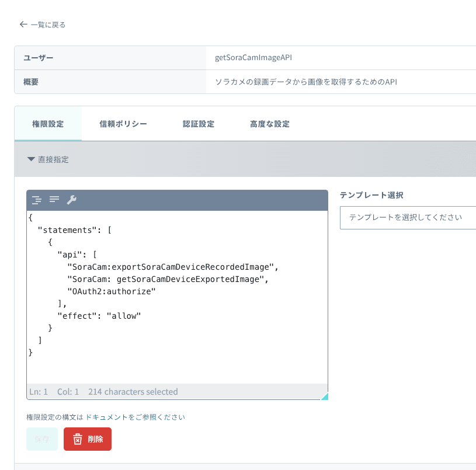
Task: Click the compact lines icon in editor toolbar
Action: pyautogui.click(x=54, y=199)
